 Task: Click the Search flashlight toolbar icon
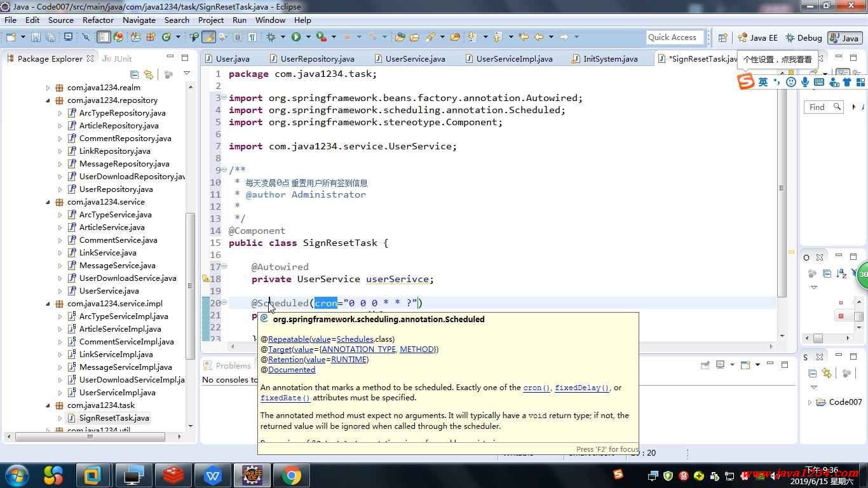pos(430,37)
